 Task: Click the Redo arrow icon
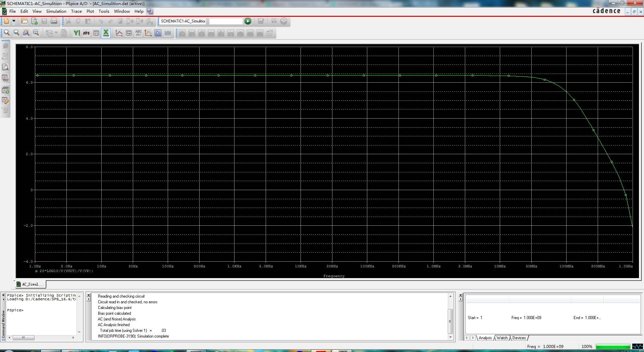coord(110,21)
